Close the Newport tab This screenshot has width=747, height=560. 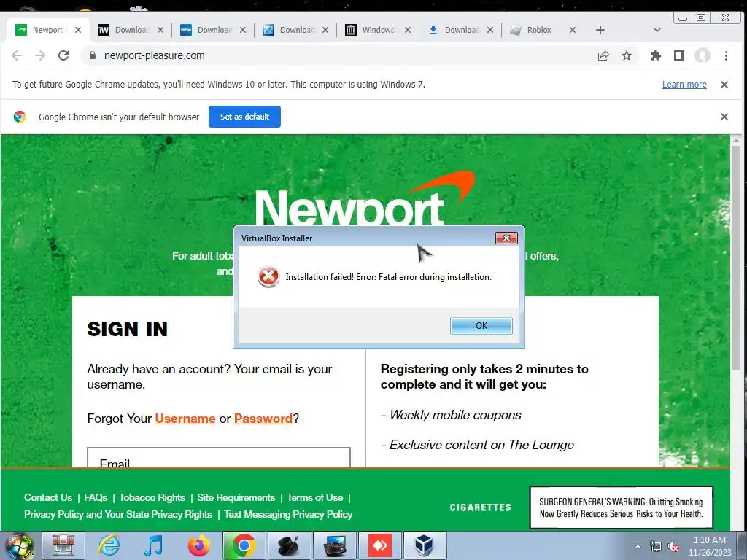pos(78,30)
